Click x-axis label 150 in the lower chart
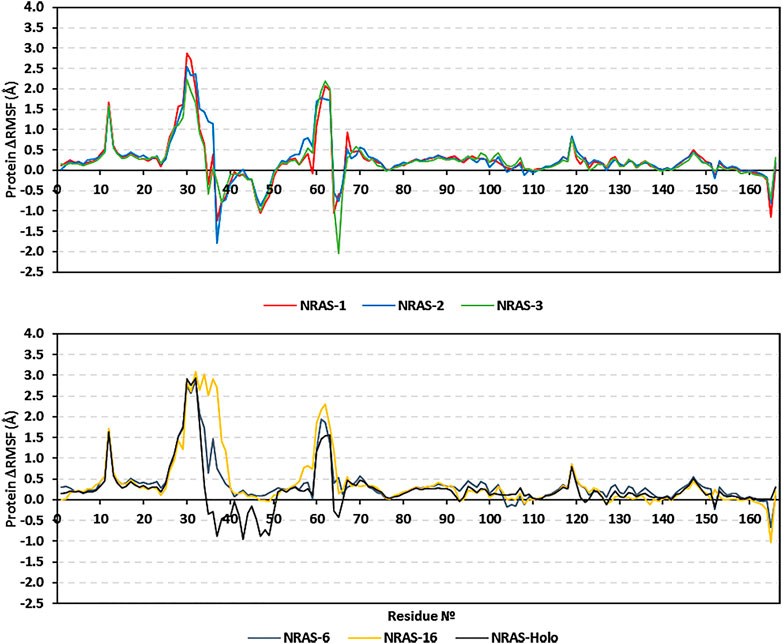Image resolution: width=782 pixels, height=644 pixels. [x=706, y=519]
